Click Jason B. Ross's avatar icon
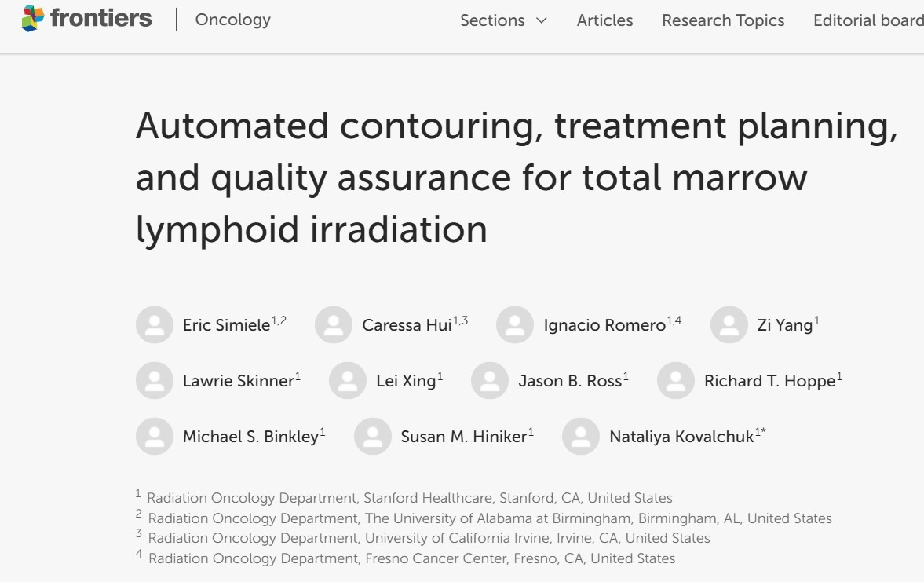 pos(491,380)
